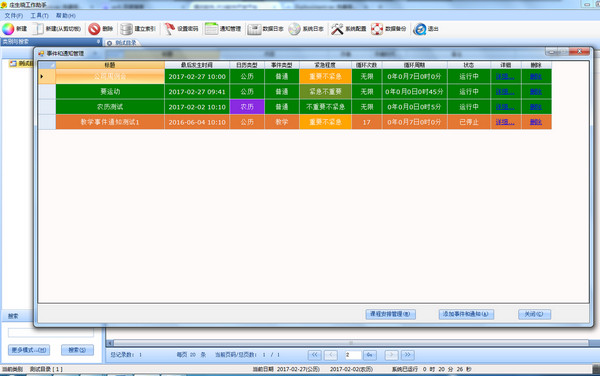Toggle the pin on the 类别与搜索 panel
600x376 pixels.
tap(98, 41)
